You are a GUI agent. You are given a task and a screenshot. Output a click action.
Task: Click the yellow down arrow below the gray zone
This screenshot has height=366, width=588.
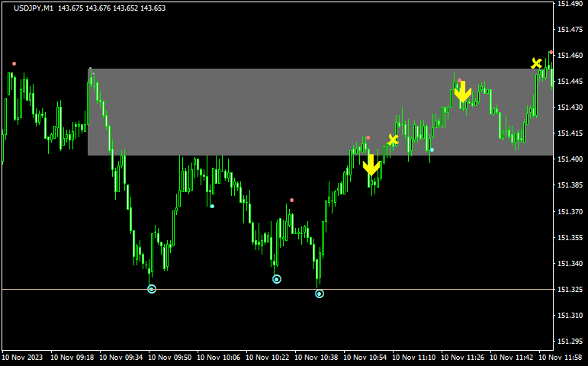[371, 165]
